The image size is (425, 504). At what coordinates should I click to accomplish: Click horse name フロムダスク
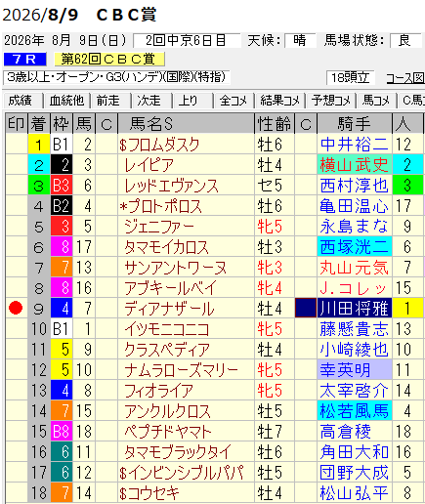[159, 145]
